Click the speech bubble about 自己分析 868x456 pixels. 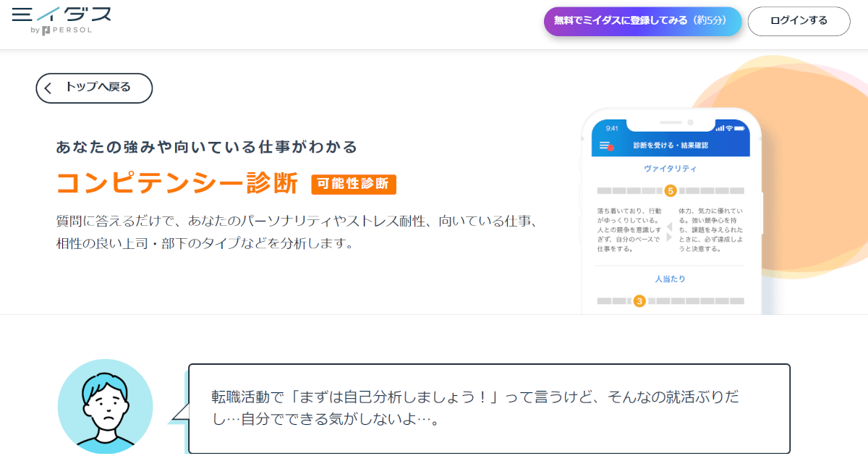[489, 408]
